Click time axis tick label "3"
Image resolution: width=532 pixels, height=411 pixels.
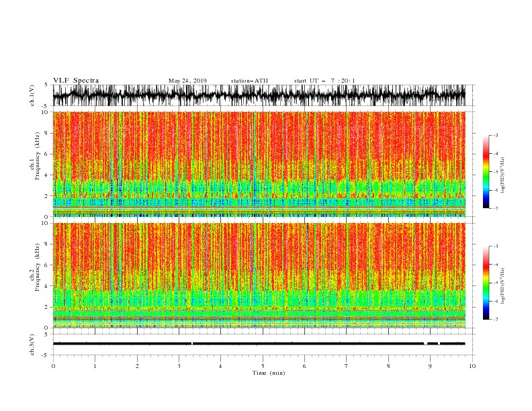pos(179,366)
